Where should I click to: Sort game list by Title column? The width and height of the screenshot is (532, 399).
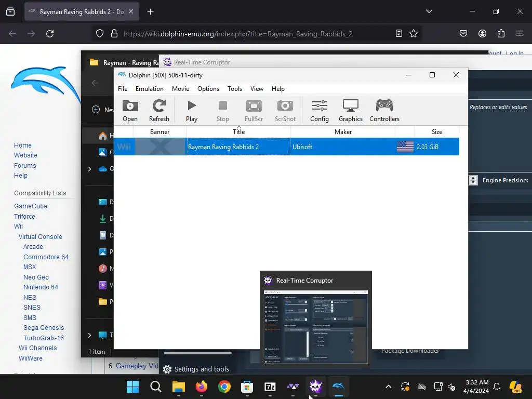(x=238, y=131)
